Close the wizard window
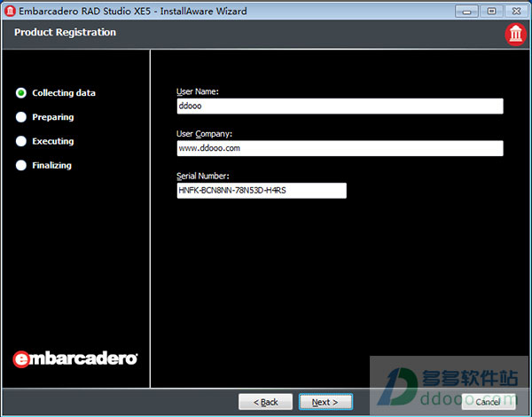 pos(516,12)
